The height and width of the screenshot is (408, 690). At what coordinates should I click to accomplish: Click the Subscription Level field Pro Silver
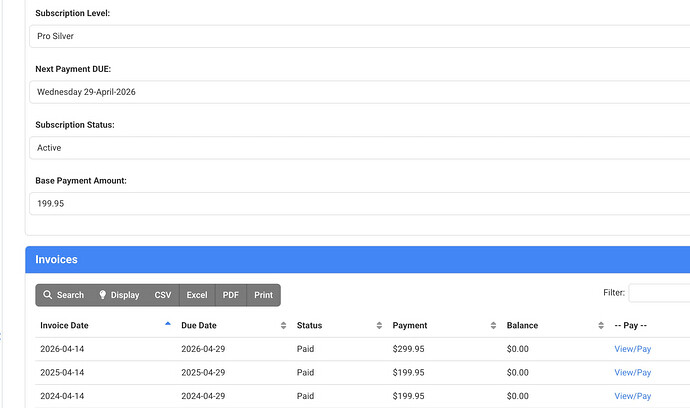tap(360, 36)
